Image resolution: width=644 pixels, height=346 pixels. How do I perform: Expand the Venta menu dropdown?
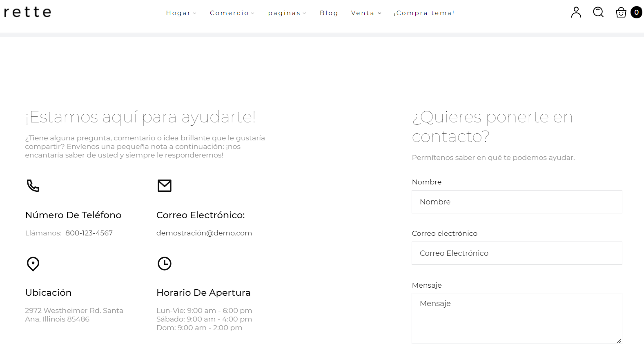tap(366, 13)
